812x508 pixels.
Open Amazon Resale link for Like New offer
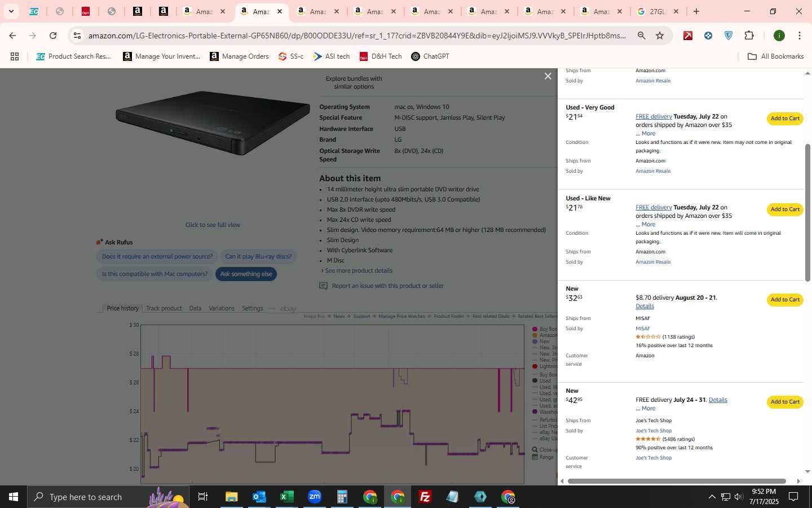[x=653, y=262]
